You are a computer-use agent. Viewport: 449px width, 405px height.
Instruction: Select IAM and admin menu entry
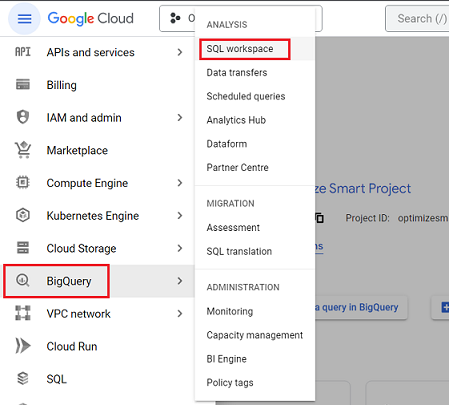click(x=98, y=117)
